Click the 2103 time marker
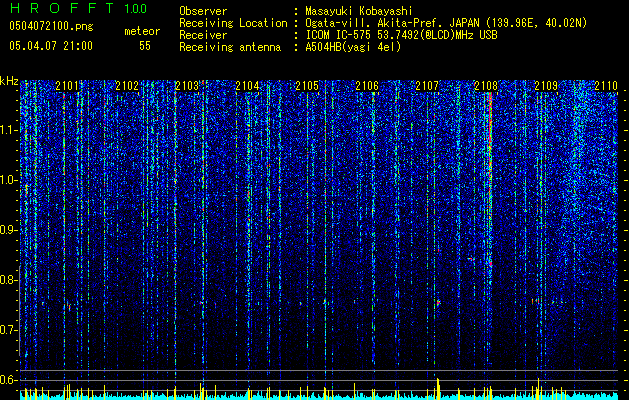Screen dimensions: 629x400 point(187,86)
